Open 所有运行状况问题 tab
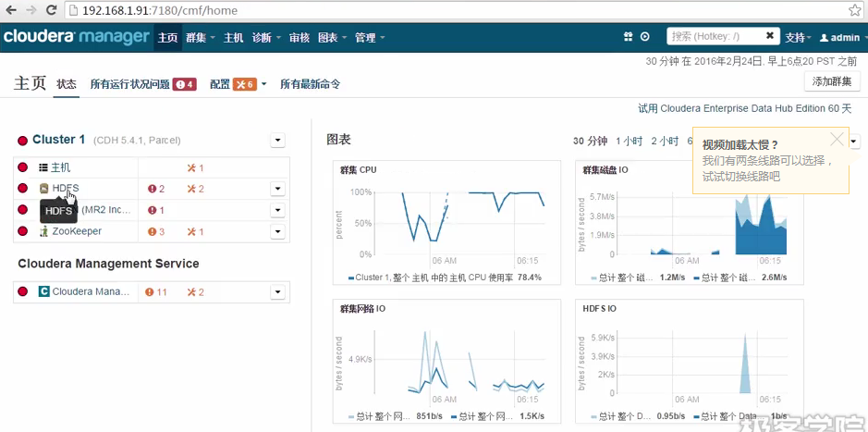 [x=143, y=84]
